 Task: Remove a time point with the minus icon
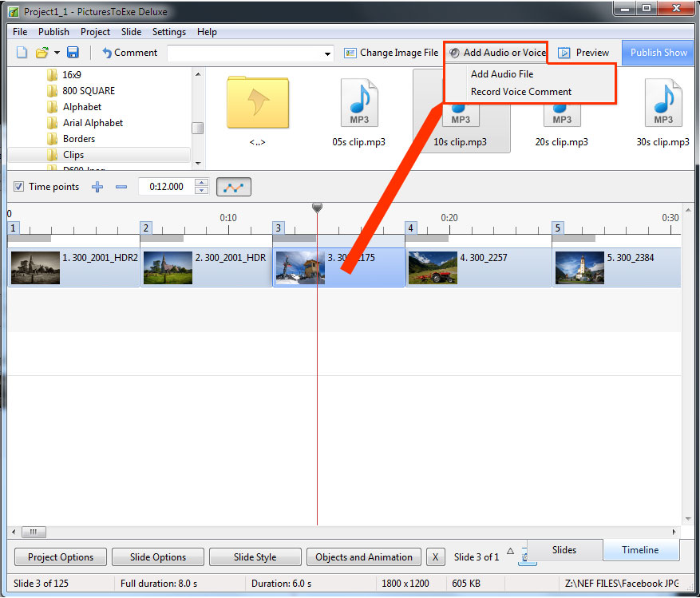tap(121, 186)
